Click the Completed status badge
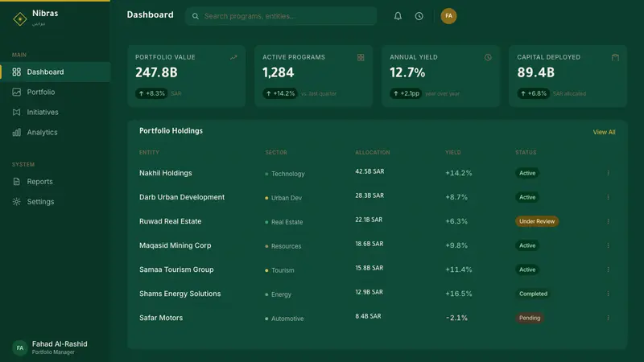 coord(533,294)
